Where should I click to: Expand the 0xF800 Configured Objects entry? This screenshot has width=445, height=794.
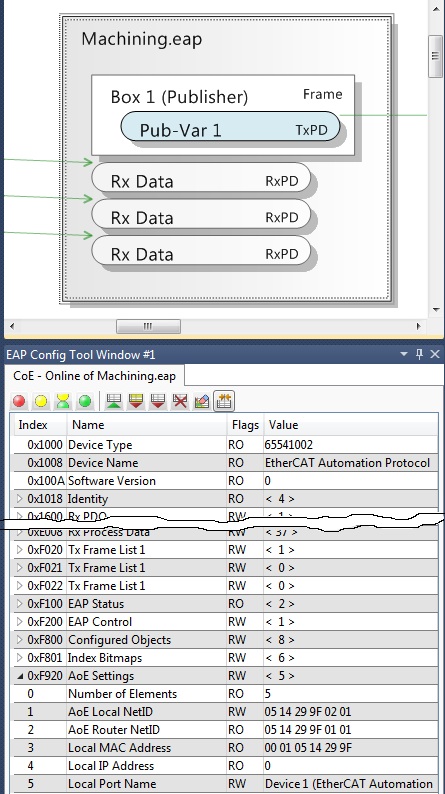tap(20, 640)
